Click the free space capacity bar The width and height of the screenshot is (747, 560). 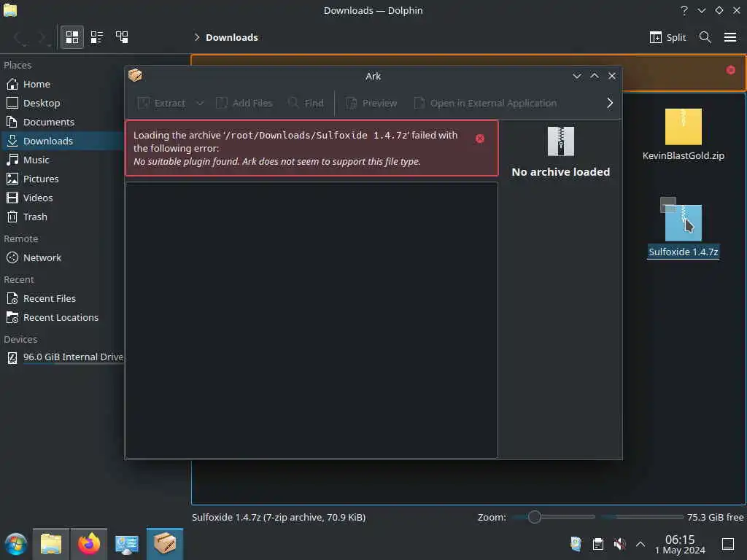coord(642,517)
